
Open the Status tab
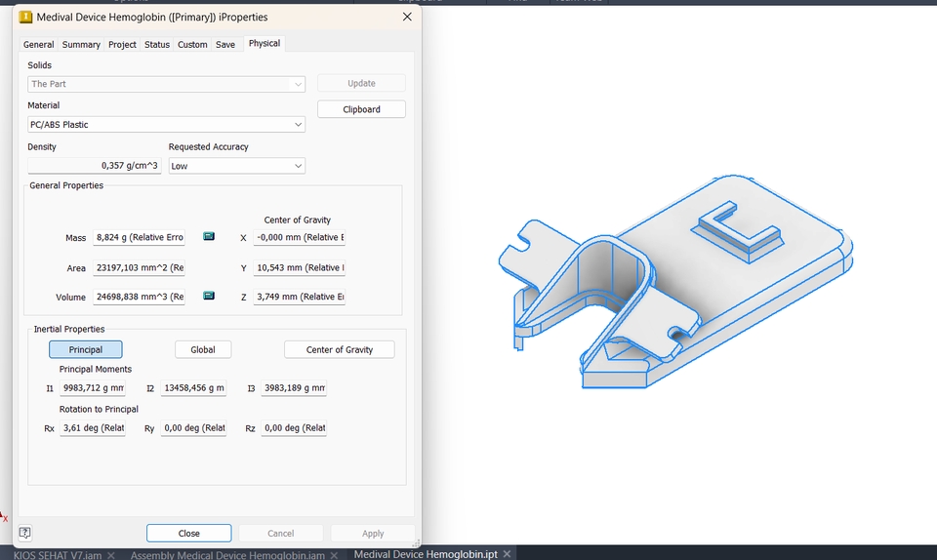157,44
